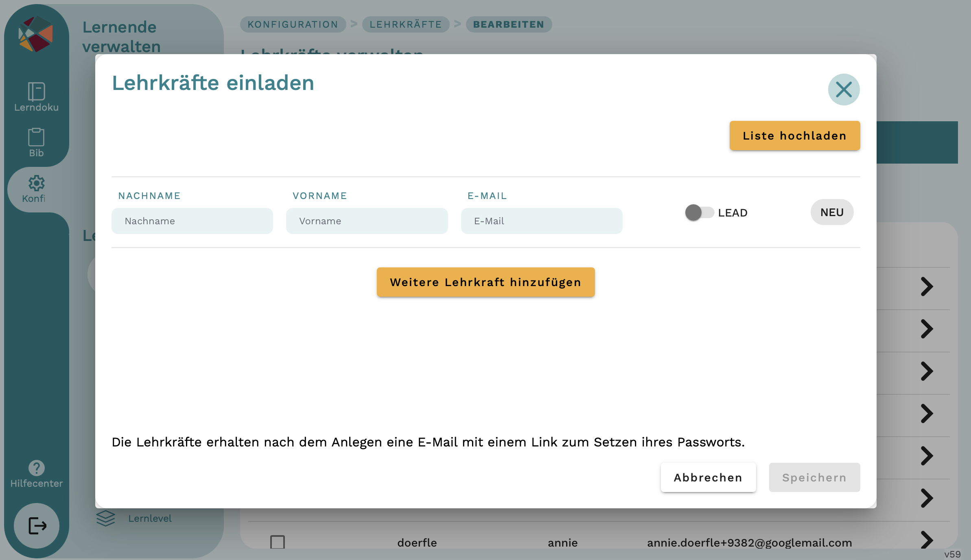Open the Lerndoku notebook icon
Screen dimensions: 971x560
(36, 92)
